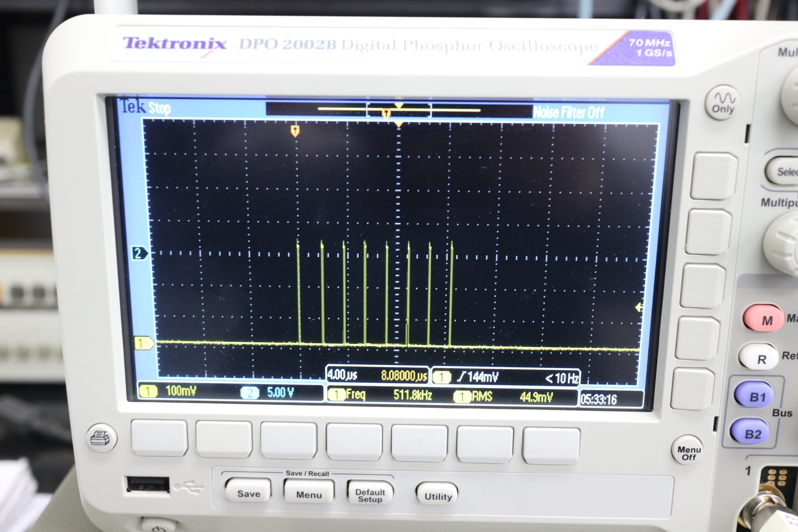Click the rising edge trigger slope symbol
Viewport: 798px width, 532px height.
coord(461,377)
